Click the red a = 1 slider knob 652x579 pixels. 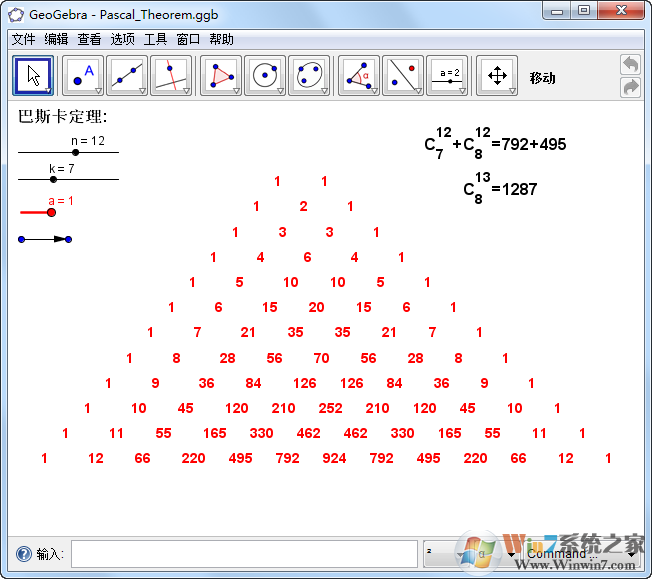tap(51, 212)
